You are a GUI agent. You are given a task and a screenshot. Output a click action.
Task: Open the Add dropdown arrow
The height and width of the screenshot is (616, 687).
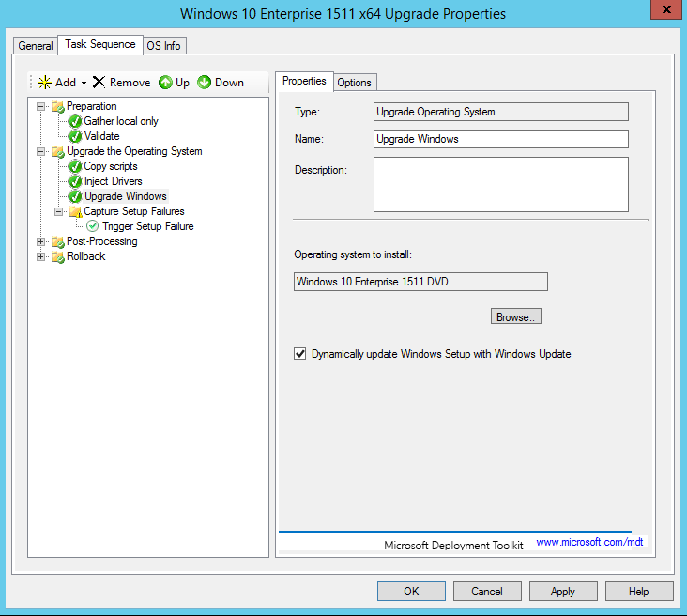84,83
